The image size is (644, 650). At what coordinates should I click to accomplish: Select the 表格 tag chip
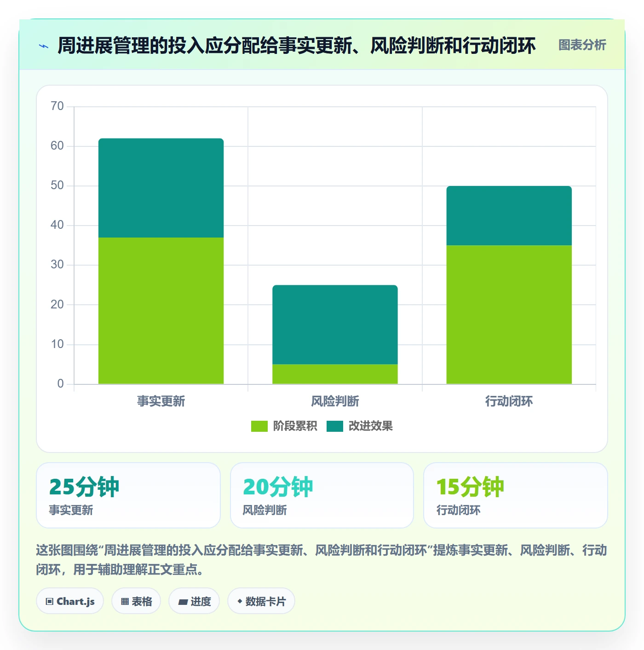pyautogui.click(x=136, y=601)
